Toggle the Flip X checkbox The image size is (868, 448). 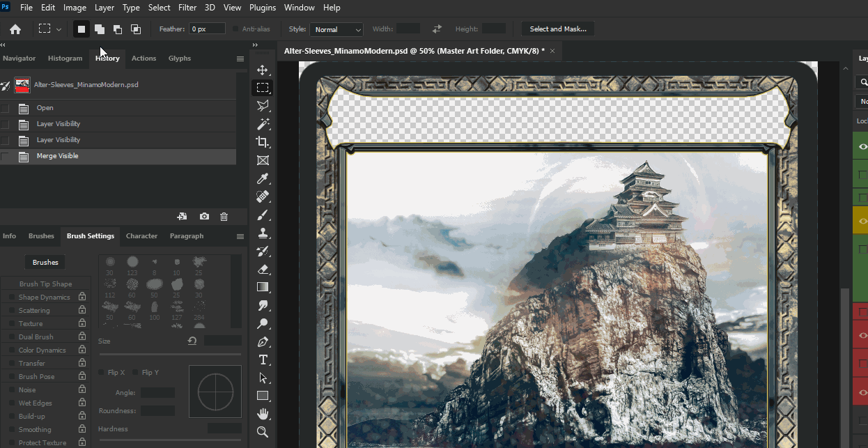click(x=102, y=373)
